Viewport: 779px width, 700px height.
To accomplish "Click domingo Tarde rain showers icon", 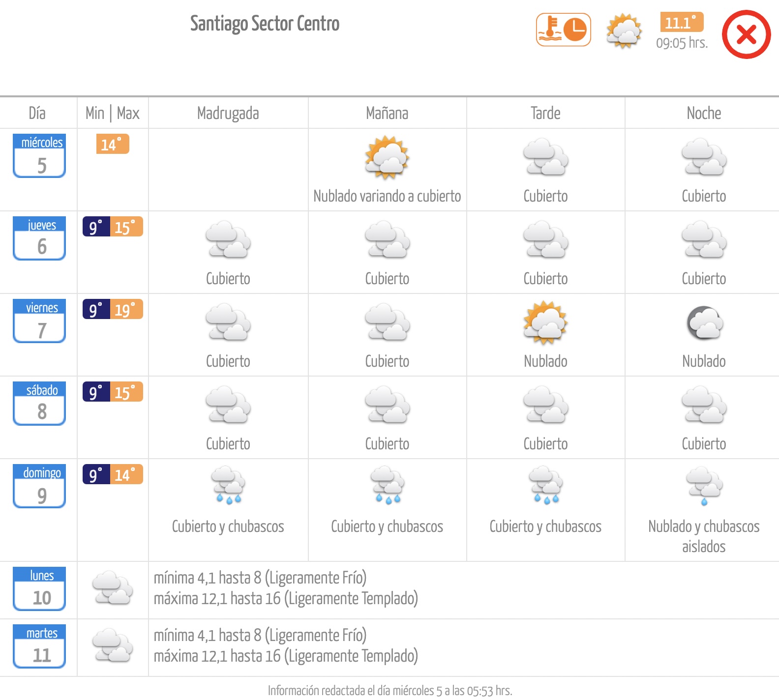I will pyautogui.click(x=545, y=485).
